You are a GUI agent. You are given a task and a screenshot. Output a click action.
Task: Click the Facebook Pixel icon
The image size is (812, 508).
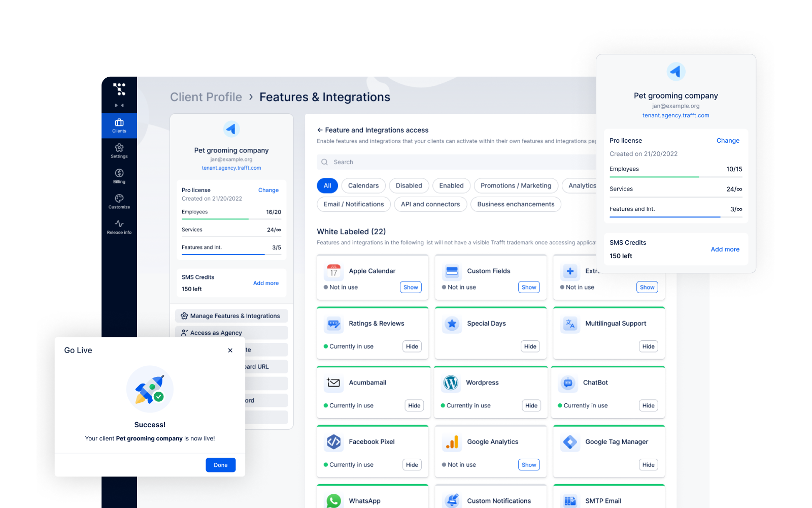coord(333,442)
